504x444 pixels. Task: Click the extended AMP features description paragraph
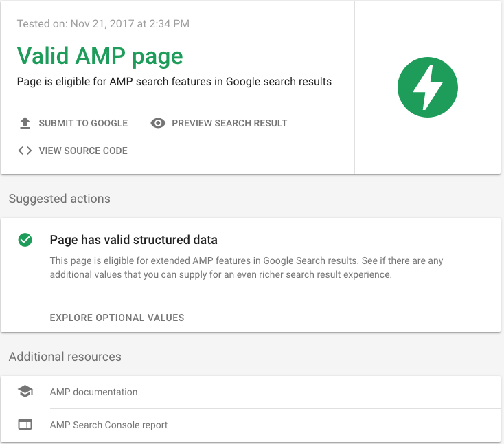[247, 267]
